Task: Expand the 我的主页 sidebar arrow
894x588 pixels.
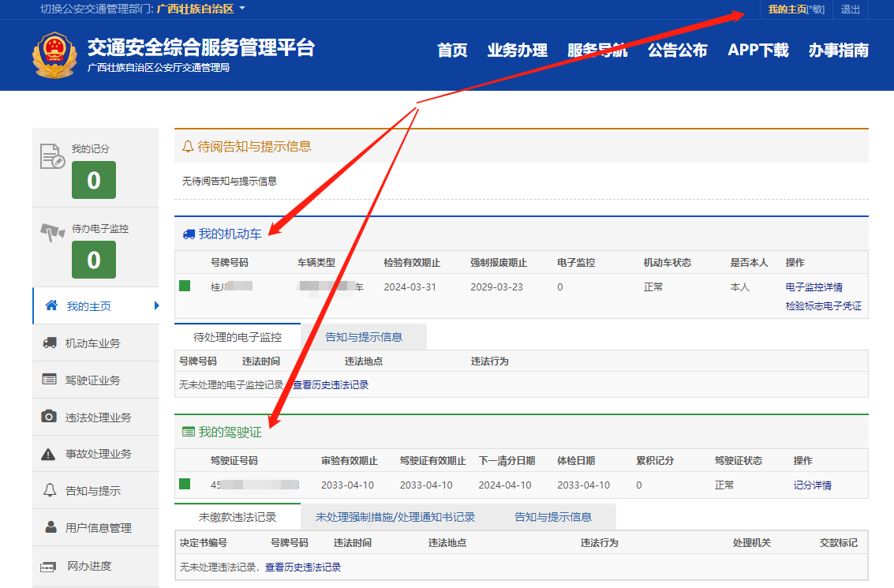Action: click(157, 305)
